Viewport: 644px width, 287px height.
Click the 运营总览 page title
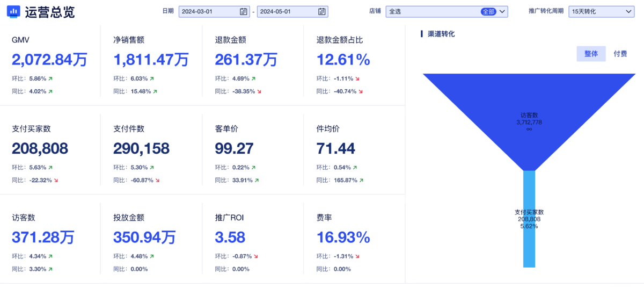pyautogui.click(x=50, y=11)
